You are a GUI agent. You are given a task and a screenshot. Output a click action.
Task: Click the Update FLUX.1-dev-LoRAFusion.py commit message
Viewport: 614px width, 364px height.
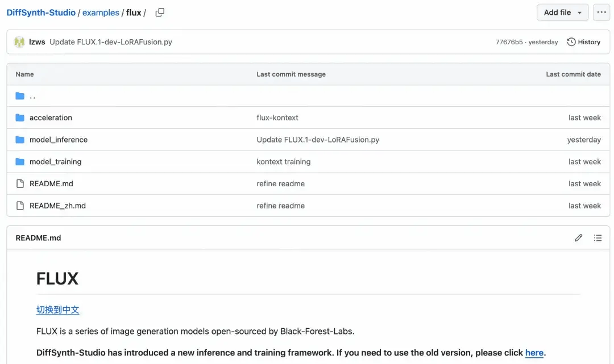tap(317, 139)
